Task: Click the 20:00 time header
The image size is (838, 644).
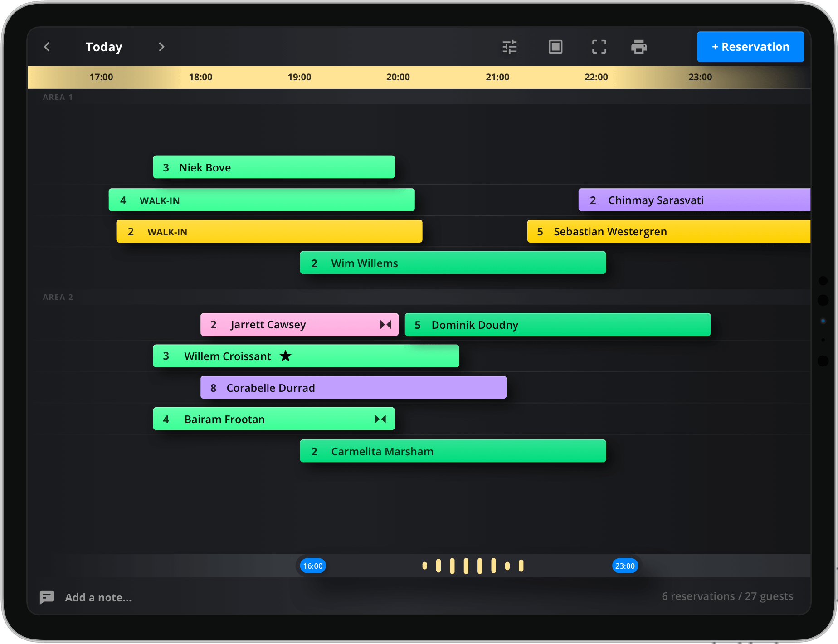Action: 398,77
